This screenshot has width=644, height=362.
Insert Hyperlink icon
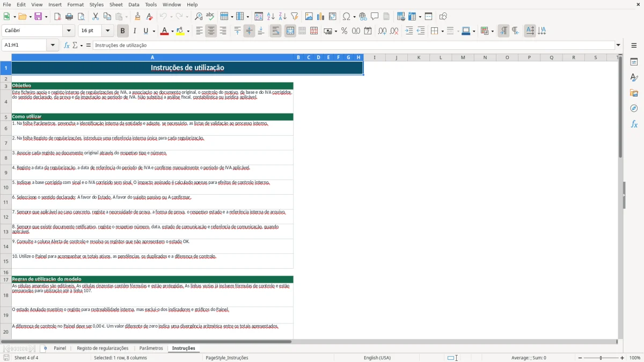[x=363, y=17]
